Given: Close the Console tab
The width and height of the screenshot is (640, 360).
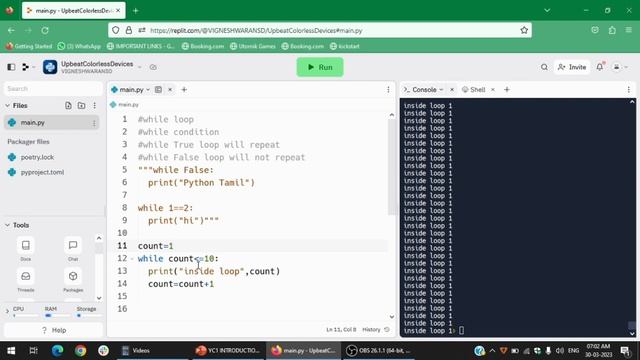Looking at the screenshot, I should tap(452, 89).
